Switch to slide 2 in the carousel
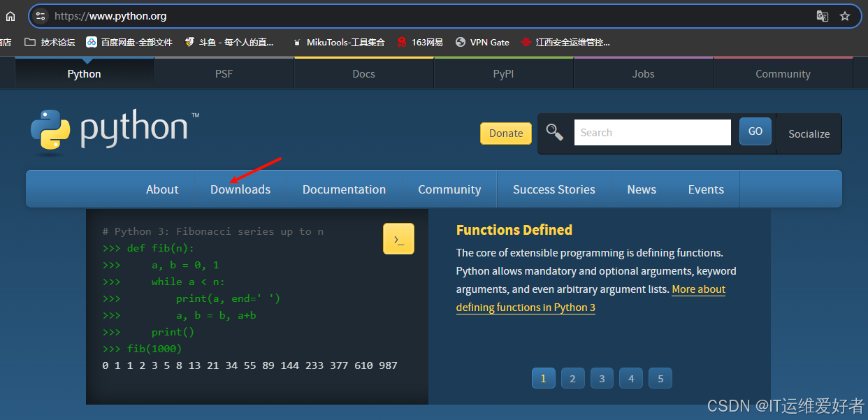Image resolution: width=868 pixels, height=420 pixels. [572, 379]
